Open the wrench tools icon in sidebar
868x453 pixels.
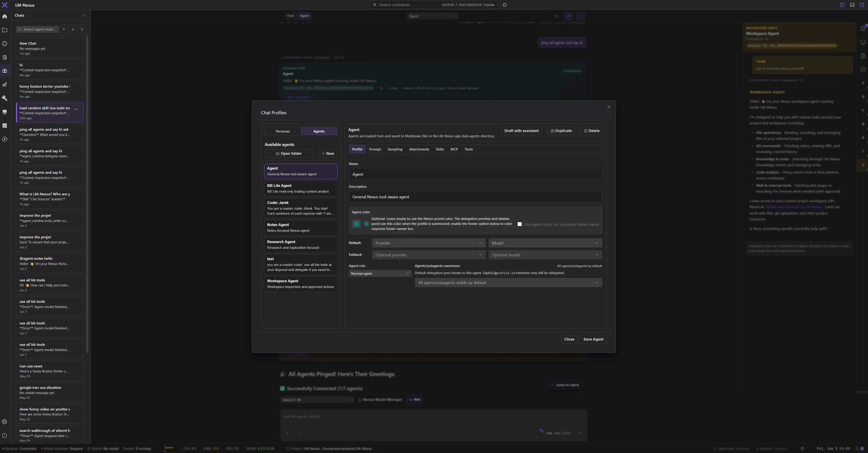click(5, 98)
